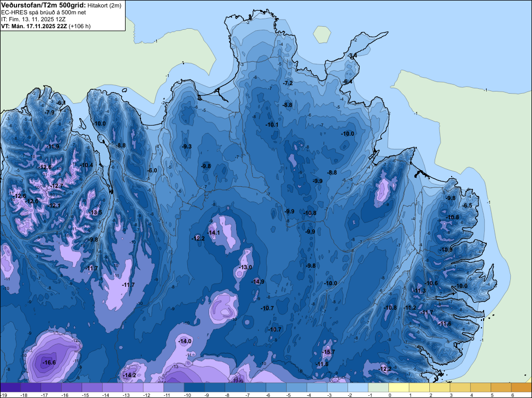Click the '-14.0' temperature value
Screen dimensions: 532x398
(185, 342)
